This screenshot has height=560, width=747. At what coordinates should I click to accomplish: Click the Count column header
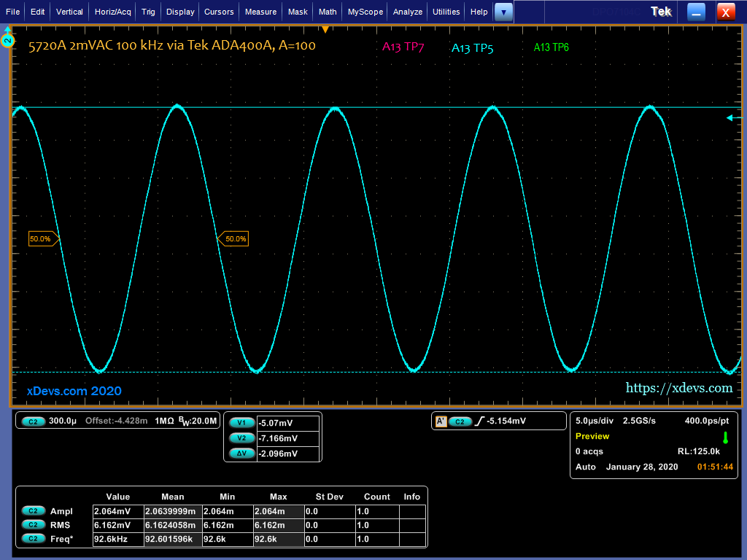pos(377,497)
